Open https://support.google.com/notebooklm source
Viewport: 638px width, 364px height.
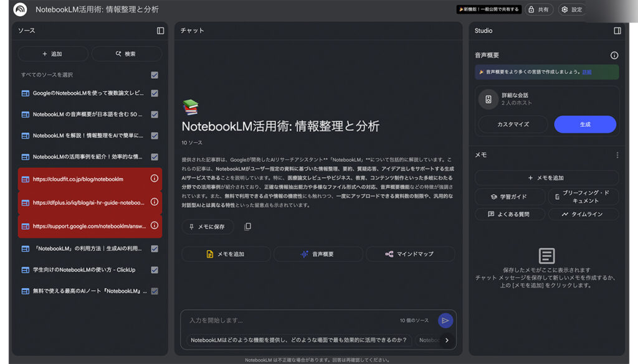[89, 226]
